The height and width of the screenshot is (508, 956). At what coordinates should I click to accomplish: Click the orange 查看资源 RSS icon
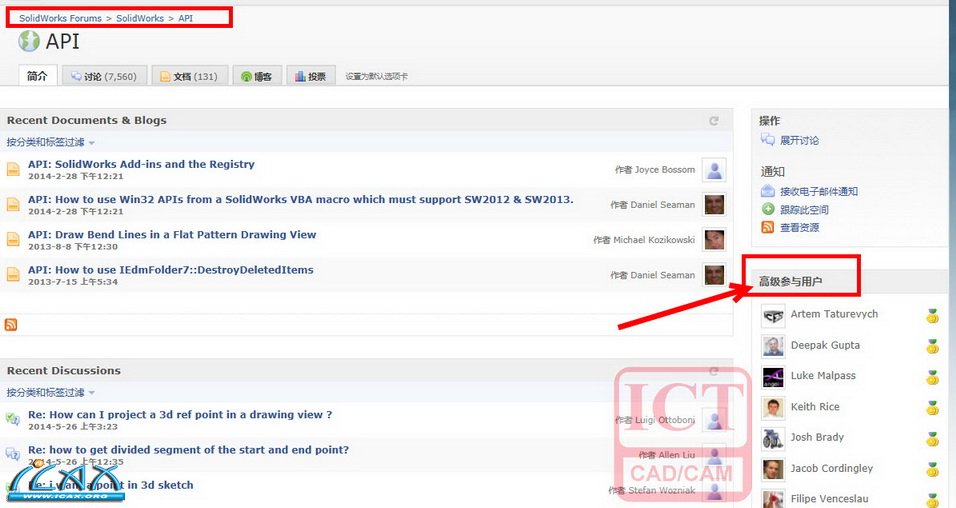(x=768, y=227)
